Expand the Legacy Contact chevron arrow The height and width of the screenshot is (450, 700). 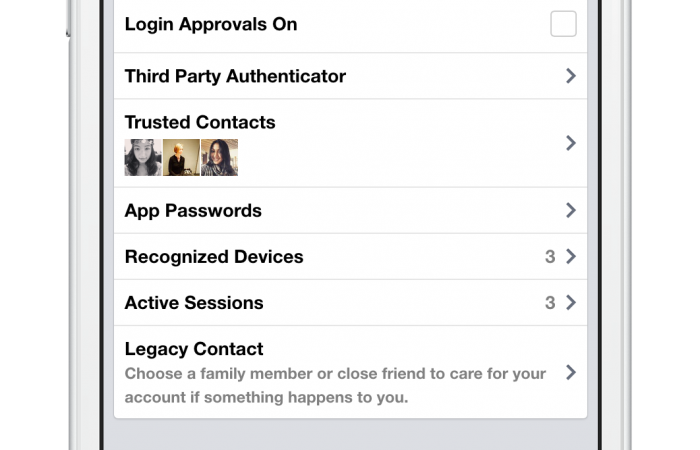pos(570,372)
